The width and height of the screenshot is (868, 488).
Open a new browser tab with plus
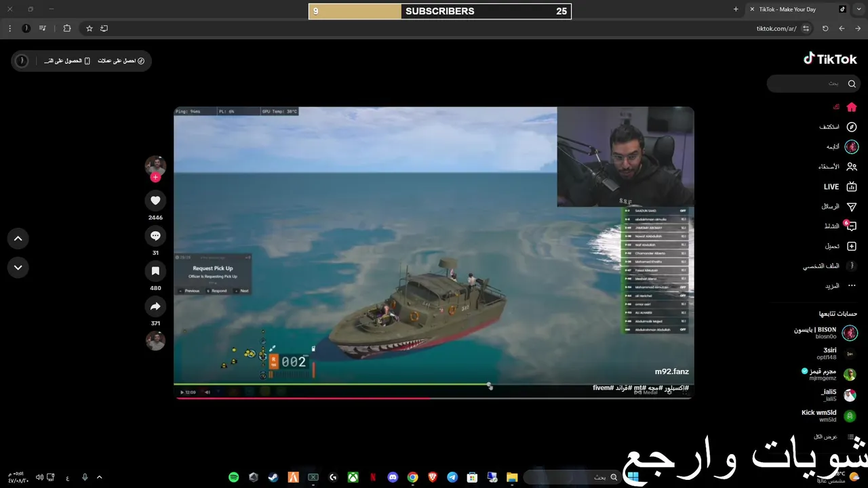click(x=736, y=9)
